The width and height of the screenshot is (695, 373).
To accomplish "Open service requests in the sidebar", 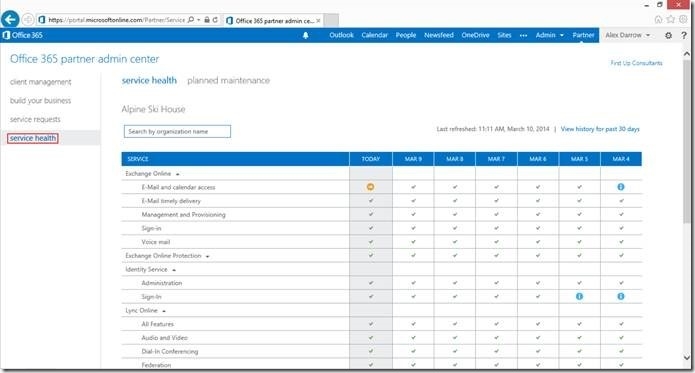I will (x=35, y=119).
